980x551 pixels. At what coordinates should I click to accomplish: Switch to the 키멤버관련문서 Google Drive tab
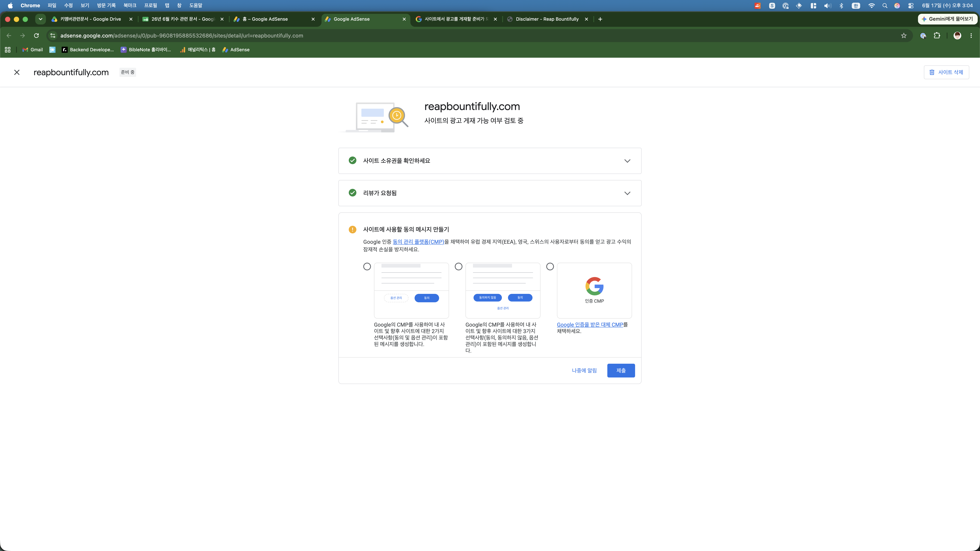(90, 19)
